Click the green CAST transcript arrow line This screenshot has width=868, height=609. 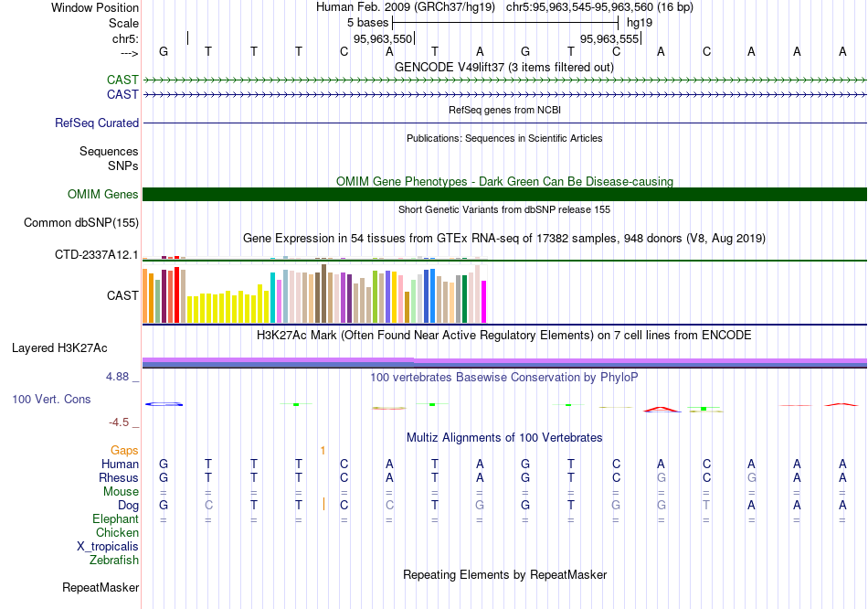point(505,80)
